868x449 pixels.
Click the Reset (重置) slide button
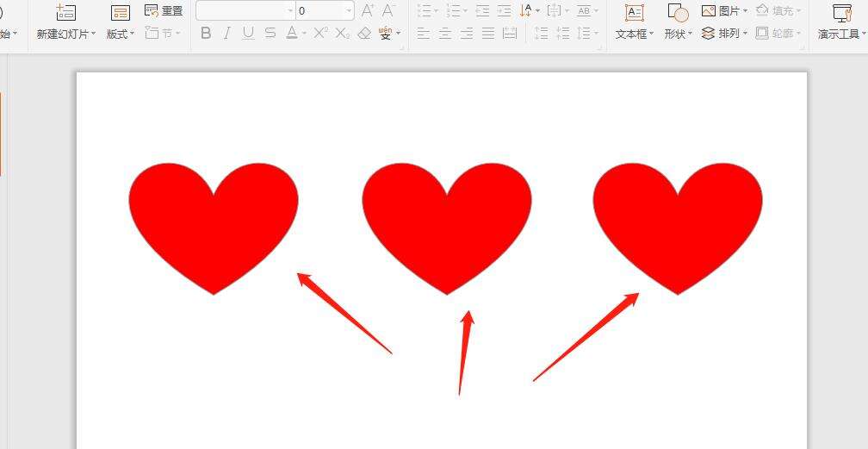click(164, 10)
